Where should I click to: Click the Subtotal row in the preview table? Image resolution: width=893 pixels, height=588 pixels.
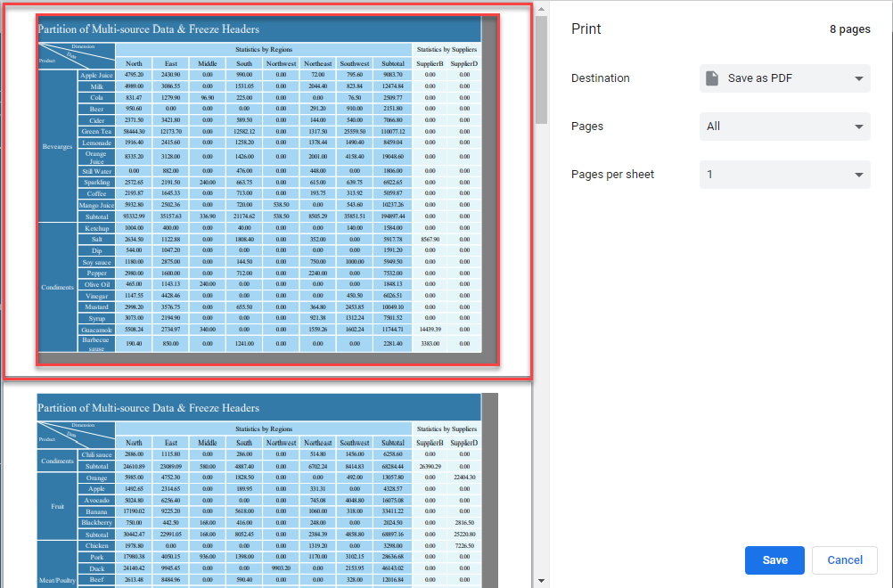pyautogui.click(x=96, y=216)
